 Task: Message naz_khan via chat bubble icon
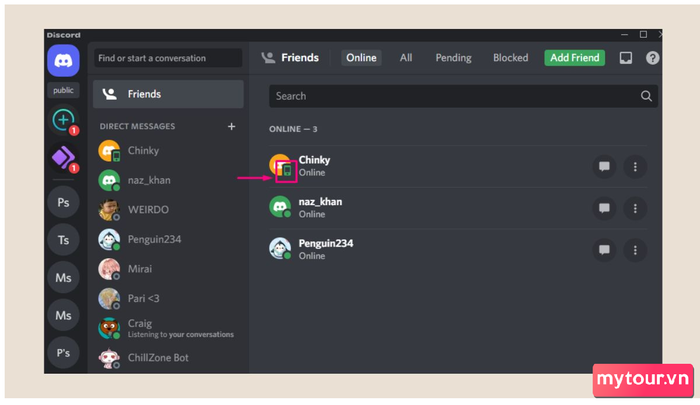pyautogui.click(x=604, y=208)
